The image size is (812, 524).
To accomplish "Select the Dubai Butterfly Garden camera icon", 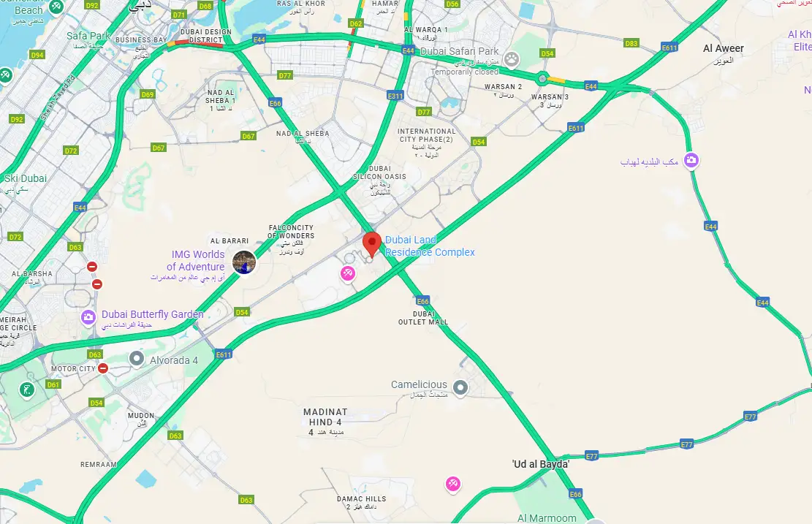I will pyautogui.click(x=88, y=317).
